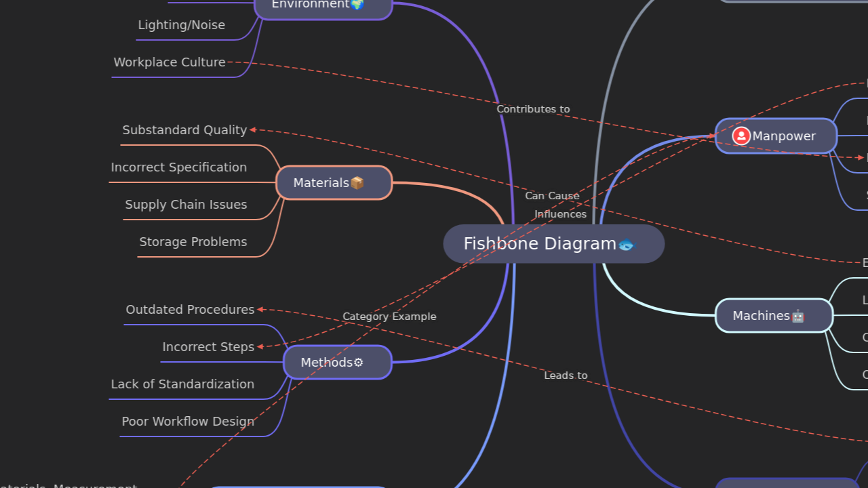Screen dimensions: 868x488
Task: Select the Incorrect Specification item
Action: [x=179, y=167]
